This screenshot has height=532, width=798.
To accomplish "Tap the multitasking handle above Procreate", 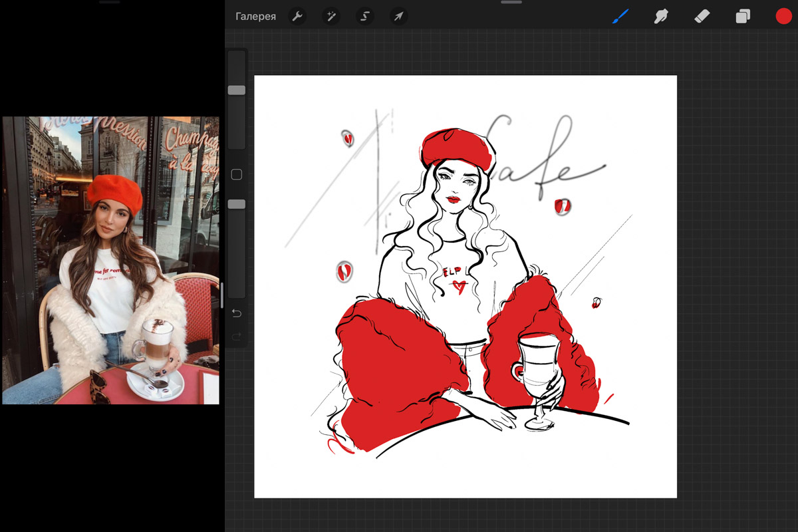I will coord(511,3).
